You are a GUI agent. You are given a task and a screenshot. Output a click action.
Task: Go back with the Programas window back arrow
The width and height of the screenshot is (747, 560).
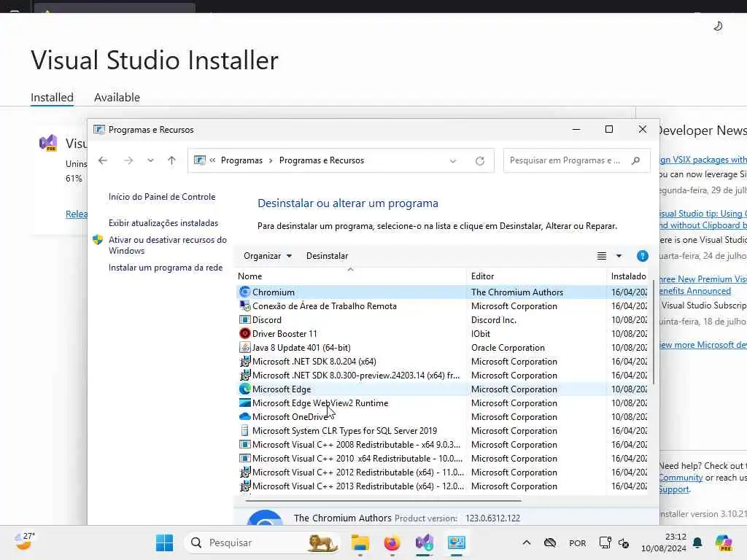coord(102,160)
